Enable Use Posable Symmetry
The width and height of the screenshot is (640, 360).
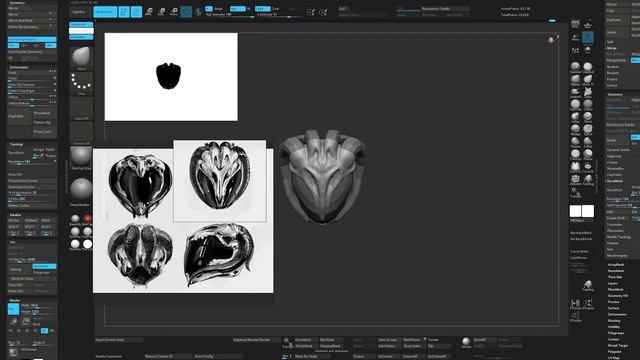[32, 52]
